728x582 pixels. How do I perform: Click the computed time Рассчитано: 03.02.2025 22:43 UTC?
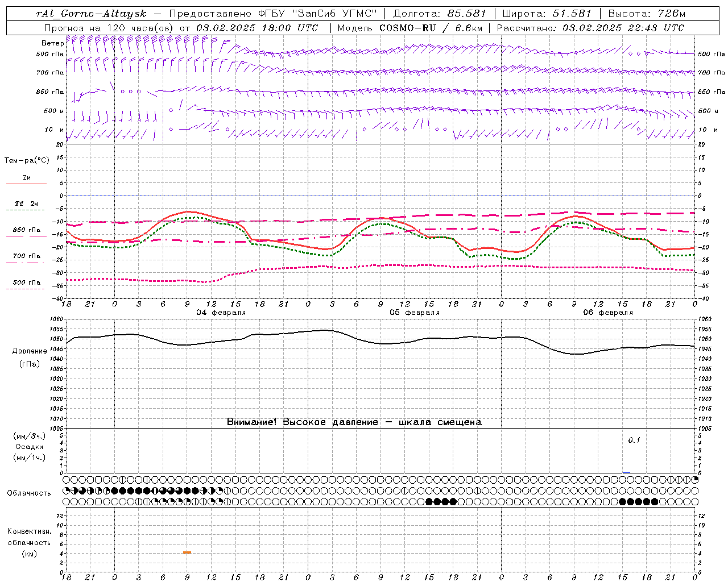pyautogui.click(x=590, y=28)
